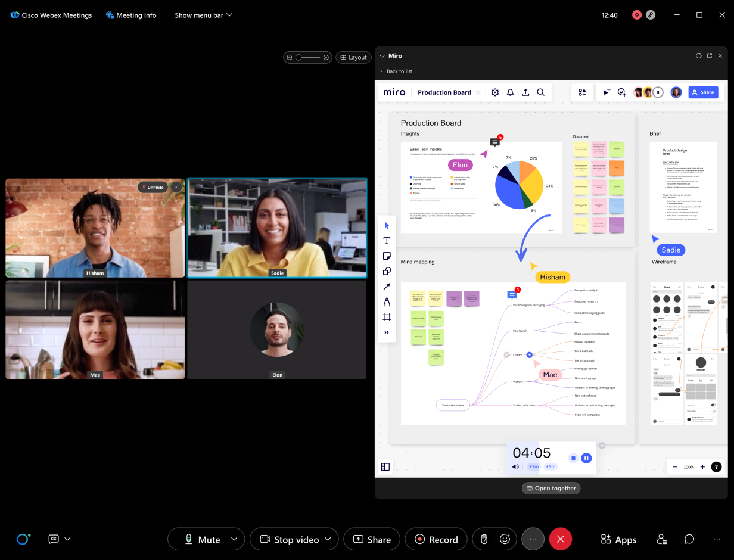Pop out the Miro panel

(x=710, y=56)
